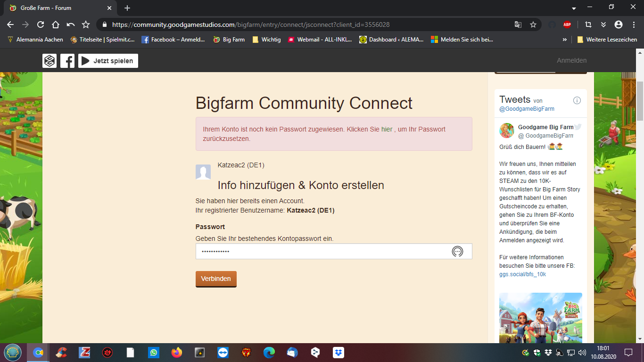Open Microsoft Edge from the taskbar
This screenshot has width=644, height=362.
click(x=269, y=353)
